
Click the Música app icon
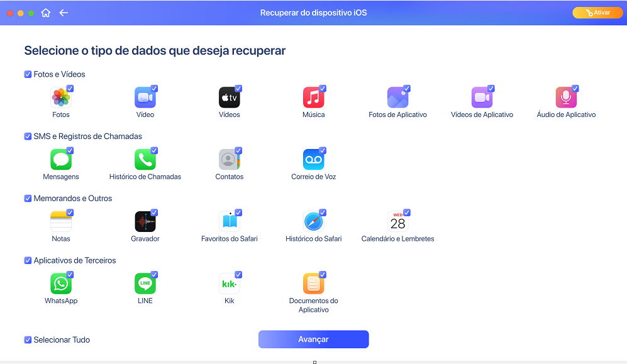(313, 97)
